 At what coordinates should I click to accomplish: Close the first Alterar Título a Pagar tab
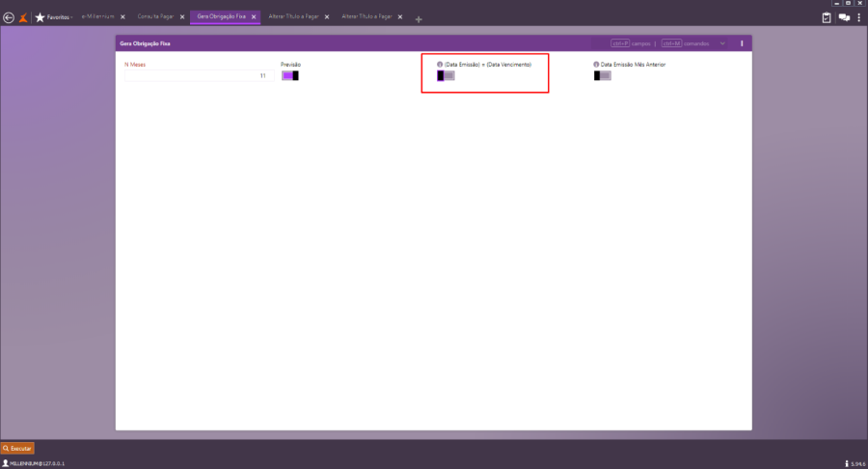coord(327,17)
